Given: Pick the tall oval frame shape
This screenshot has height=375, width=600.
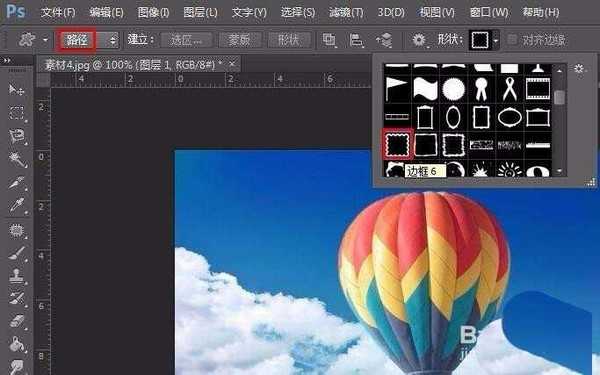Looking at the screenshot, I should click(453, 117).
